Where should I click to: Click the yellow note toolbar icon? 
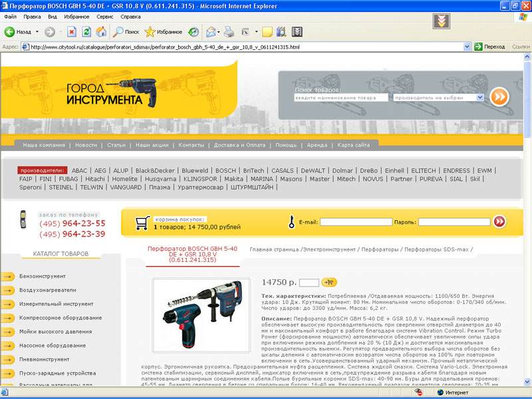tap(267, 32)
